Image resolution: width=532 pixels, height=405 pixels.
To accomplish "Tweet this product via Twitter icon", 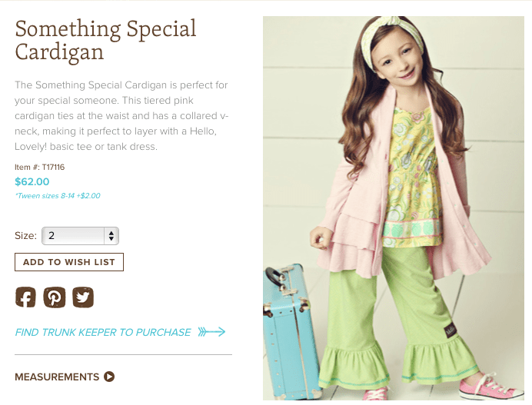I will point(83,297).
